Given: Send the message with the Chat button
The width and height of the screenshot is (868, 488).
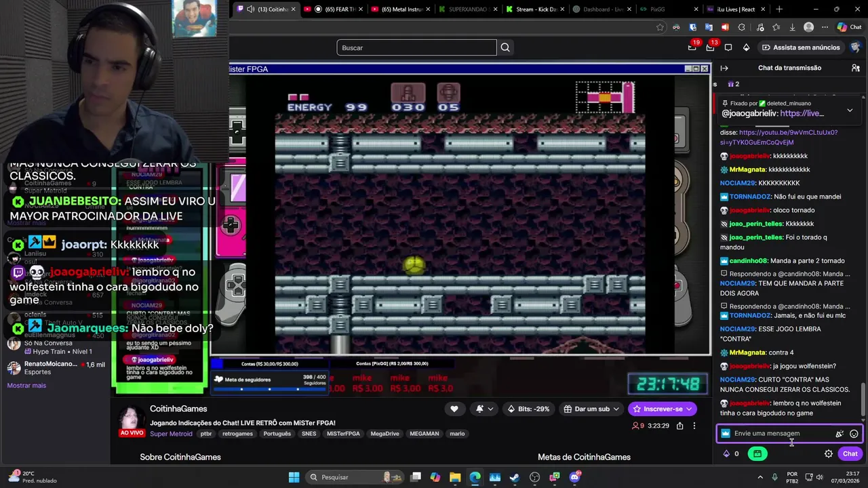Looking at the screenshot, I should point(850,453).
